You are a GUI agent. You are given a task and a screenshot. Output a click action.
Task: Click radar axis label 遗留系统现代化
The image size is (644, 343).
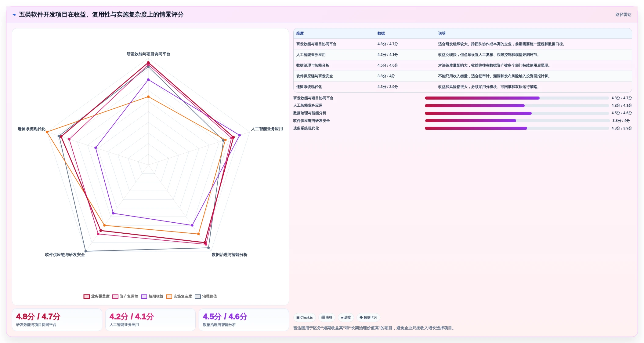tap(31, 129)
